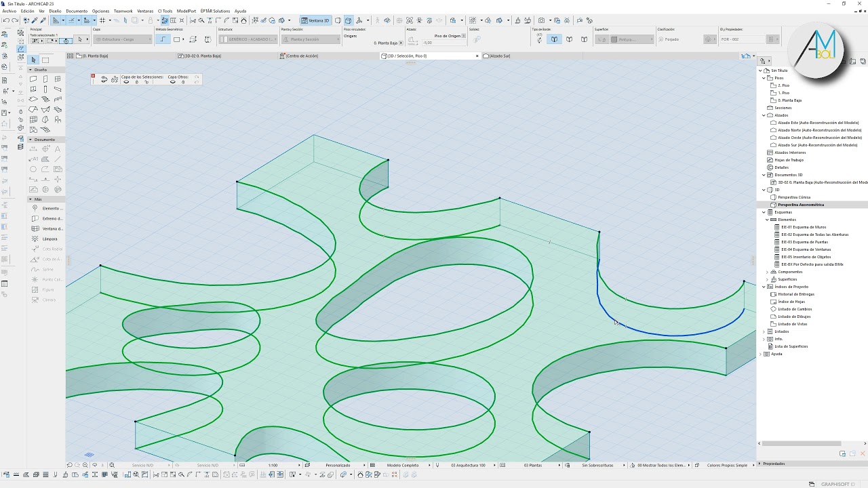Click the Inject Parameters syringe icon
The height and width of the screenshot is (488, 868).
point(43,20)
